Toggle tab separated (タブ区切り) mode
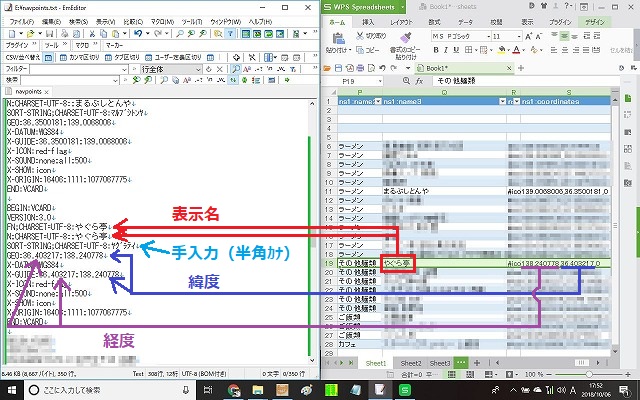 122,58
